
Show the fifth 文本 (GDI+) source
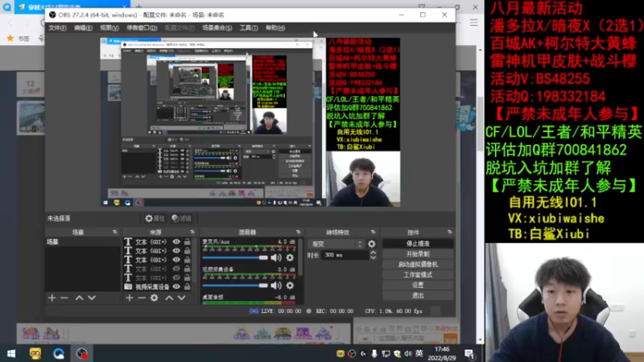[x=176, y=278]
